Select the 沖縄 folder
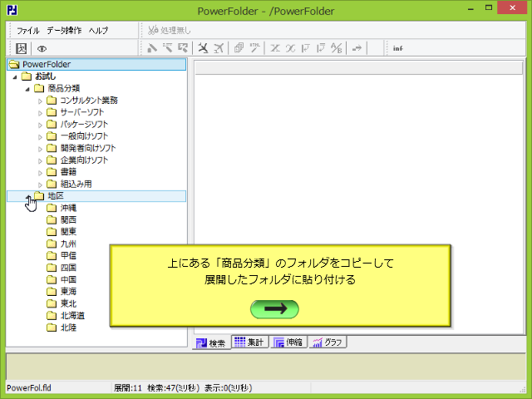532x399 pixels. coord(68,208)
